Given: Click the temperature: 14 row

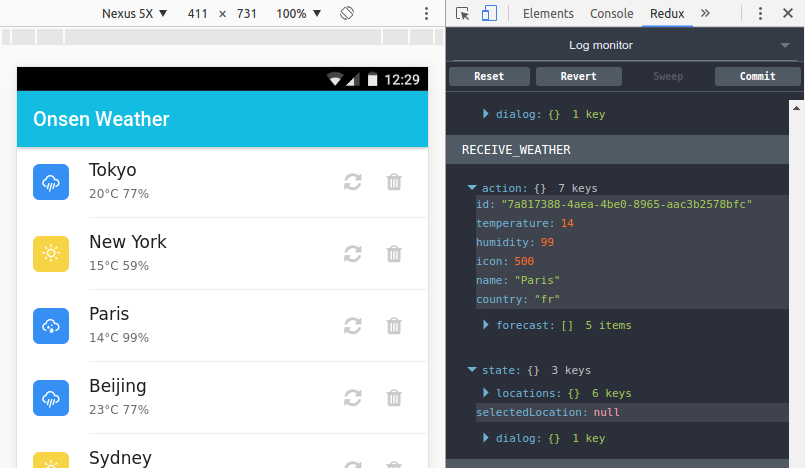Looking at the screenshot, I should (x=632, y=223).
